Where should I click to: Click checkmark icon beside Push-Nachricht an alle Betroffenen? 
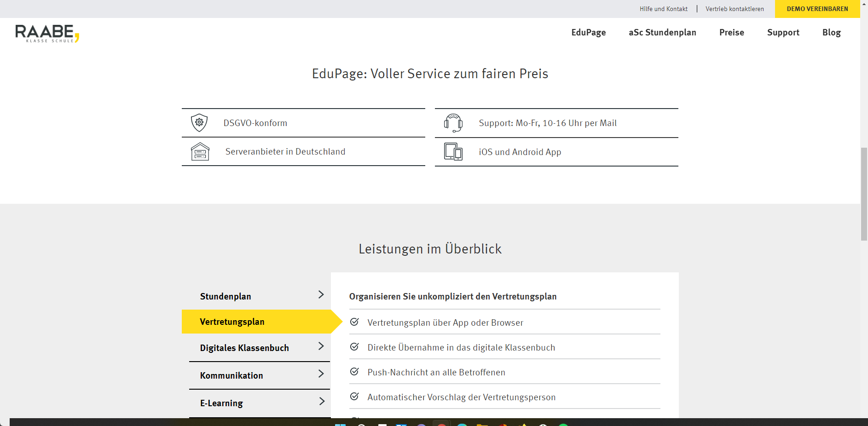point(354,372)
